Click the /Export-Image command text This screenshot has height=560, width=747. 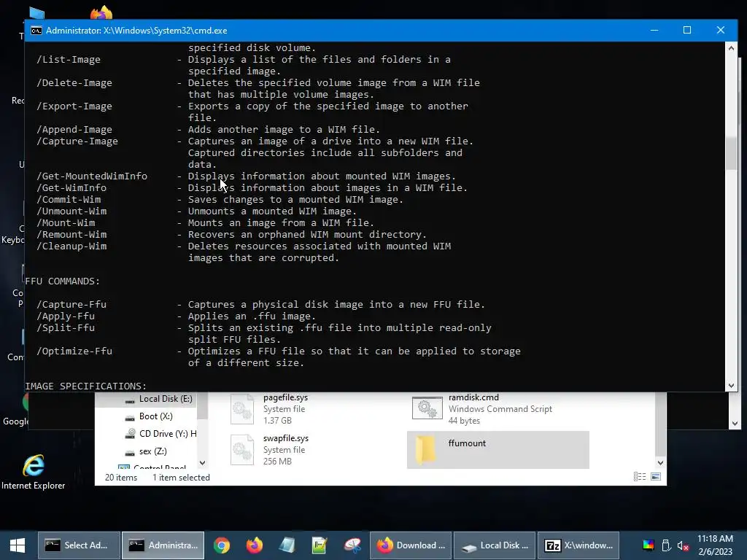click(x=74, y=106)
